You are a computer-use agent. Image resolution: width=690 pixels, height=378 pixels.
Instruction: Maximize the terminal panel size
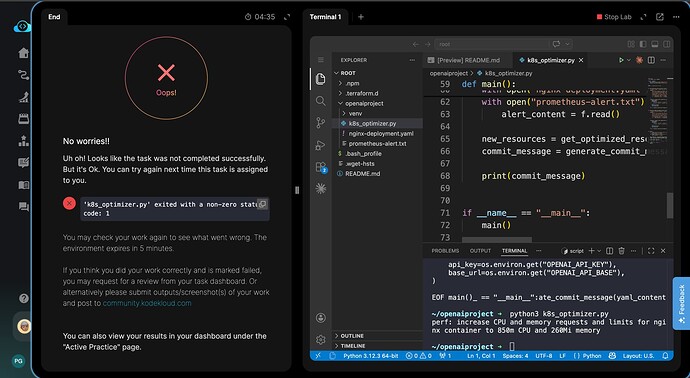pos(651,251)
